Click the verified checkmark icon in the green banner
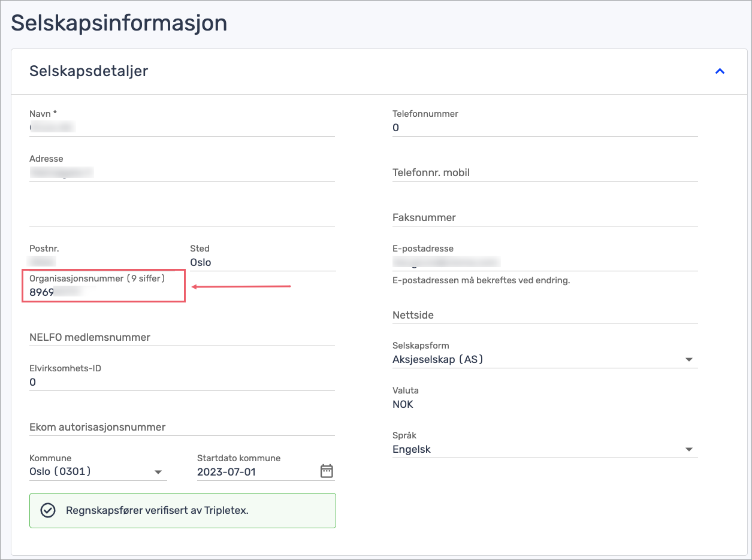The height and width of the screenshot is (560, 752). click(47, 510)
